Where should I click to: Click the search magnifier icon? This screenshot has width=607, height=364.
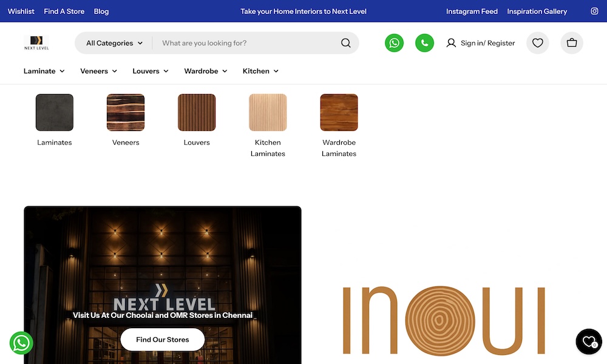point(345,43)
